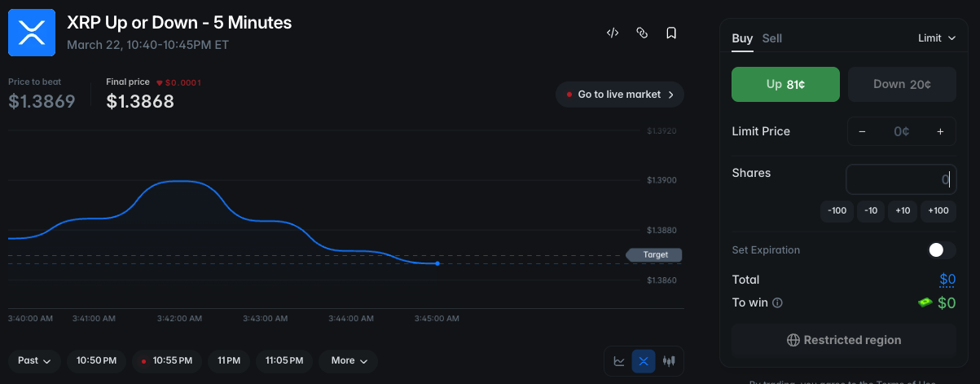
Task: Add 100 shares with +100 button
Action: 938,210
